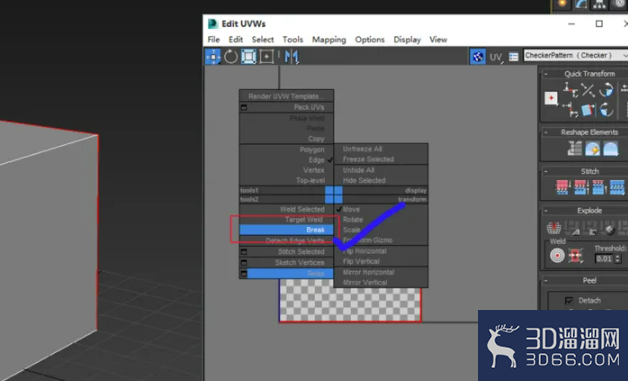This screenshot has width=628, height=381.
Task: Click the Straighten Selection icon in Reshape Elements
Action: [574, 148]
